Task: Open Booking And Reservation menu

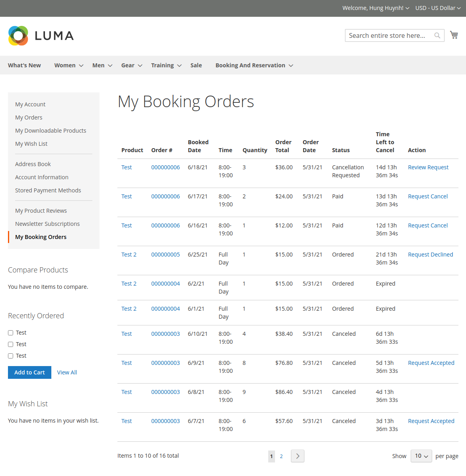Action: [x=254, y=65]
